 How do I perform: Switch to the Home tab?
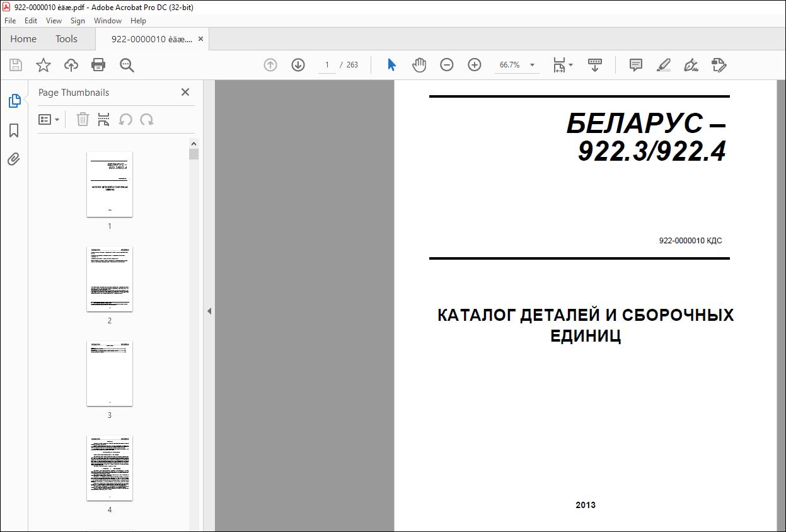click(23, 39)
